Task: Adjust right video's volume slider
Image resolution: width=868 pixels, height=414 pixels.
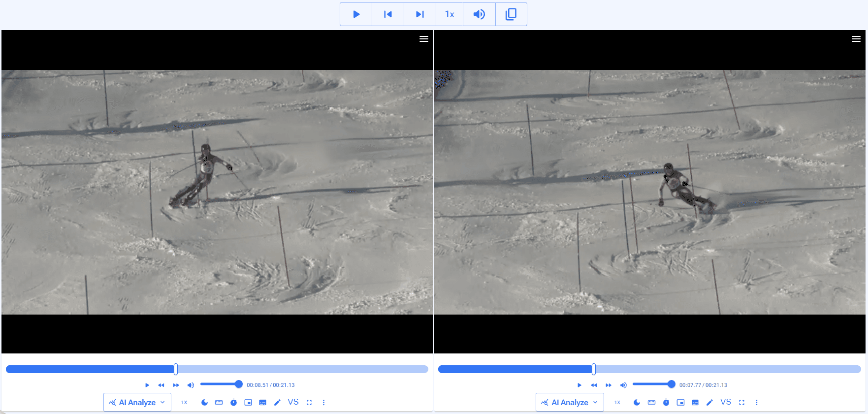Action: [x=654, y=384]
